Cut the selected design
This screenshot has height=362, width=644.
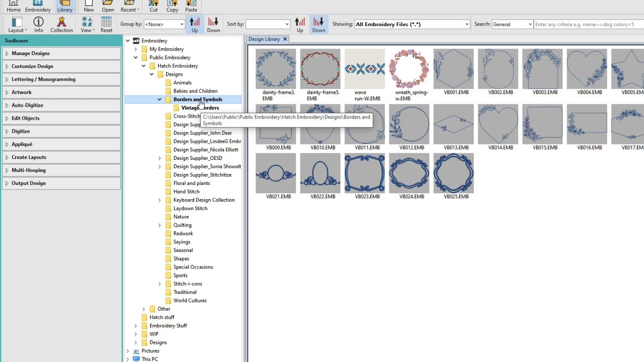(x=153, y=7)
